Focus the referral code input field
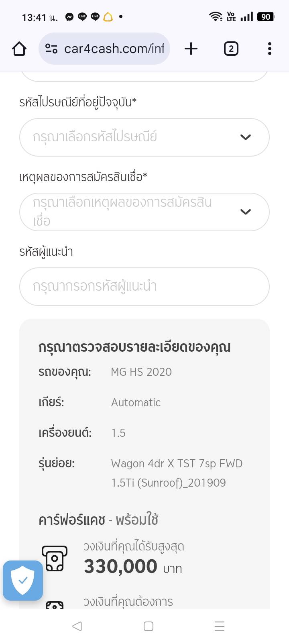The width and height of the screenshot is (289, 644). [x=144, y=287]
